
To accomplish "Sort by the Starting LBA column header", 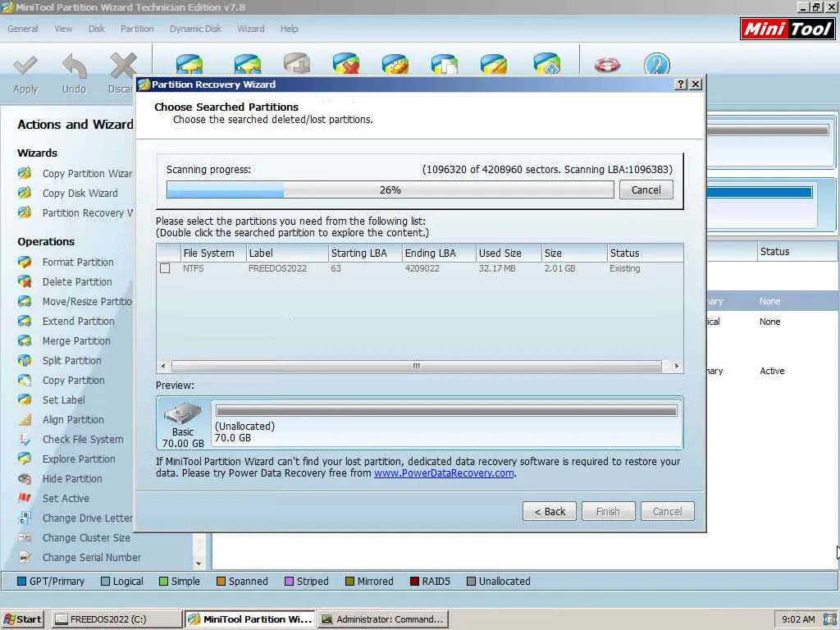I will (x=365, y=253).
